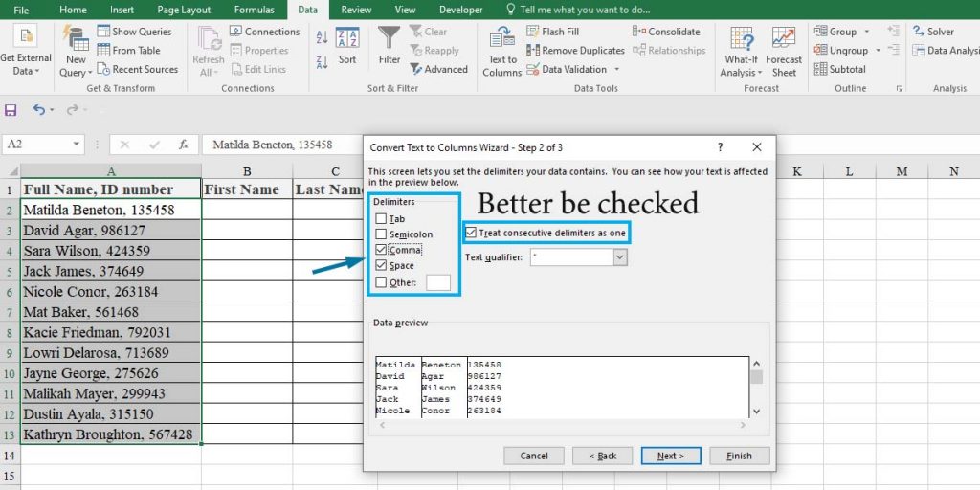Screen dimensions: 980x490
Task: Click the Consolidate command
Action: coord(666,32)
